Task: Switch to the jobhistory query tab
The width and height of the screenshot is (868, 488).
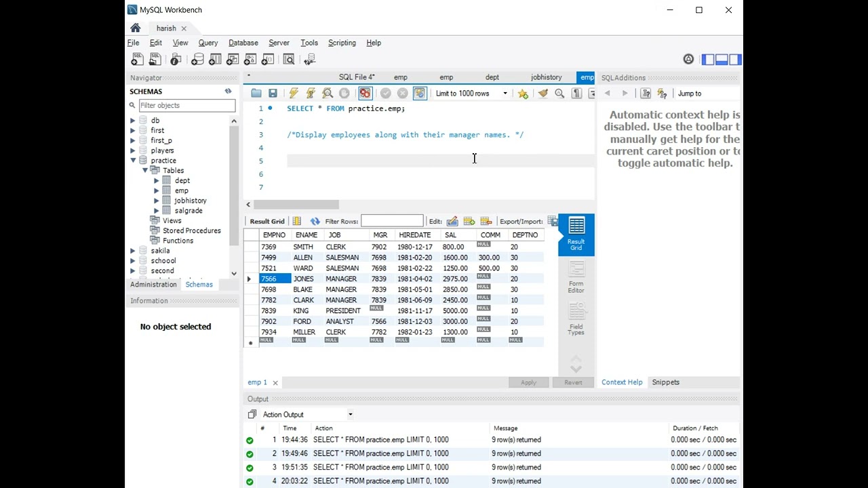Action: pyautogui.click(x=547, y=77)
